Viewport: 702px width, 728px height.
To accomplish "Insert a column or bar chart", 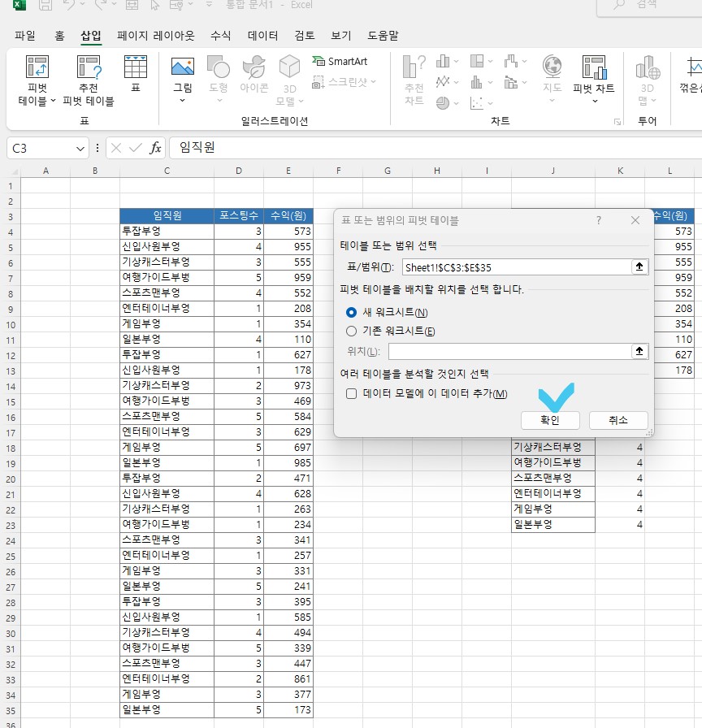I will [x=443, y=61].
